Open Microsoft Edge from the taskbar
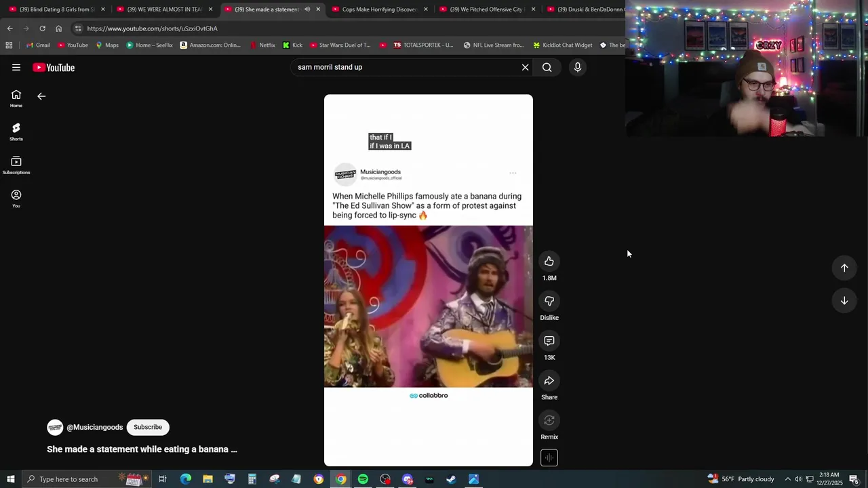Screen dimensions: 868x488 (x=185, y=479)
